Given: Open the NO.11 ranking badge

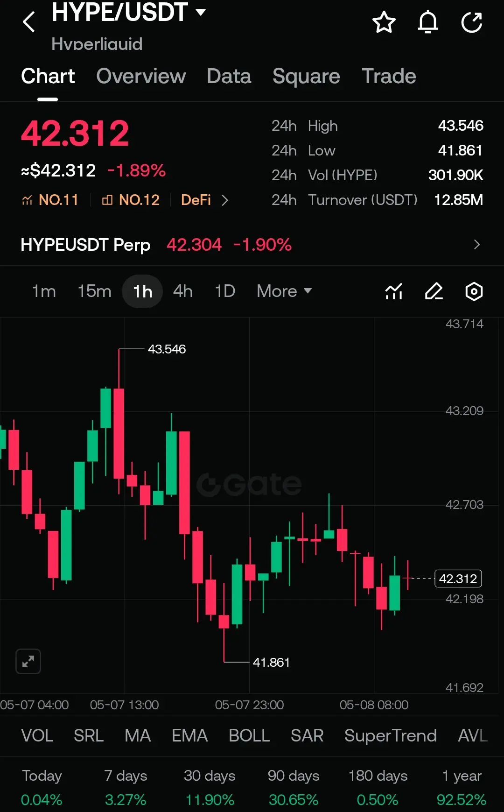Looking at the screenshot, I should click(50, 200).
